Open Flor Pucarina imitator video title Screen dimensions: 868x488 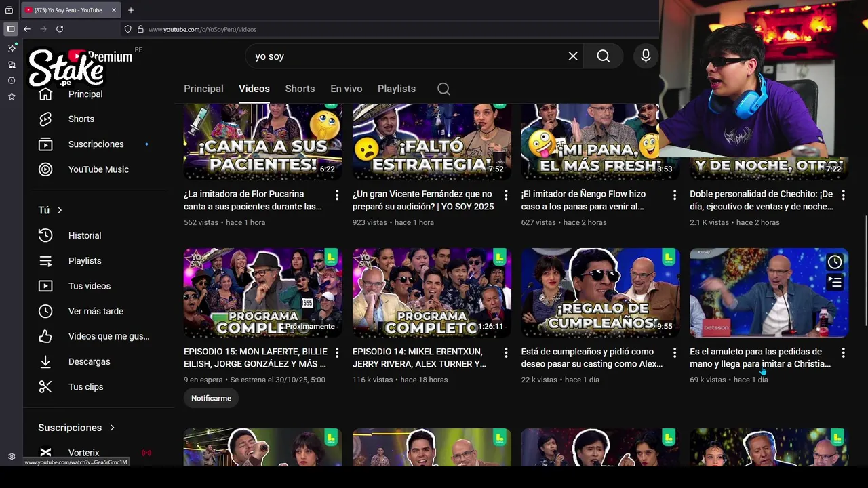(253, 201)
